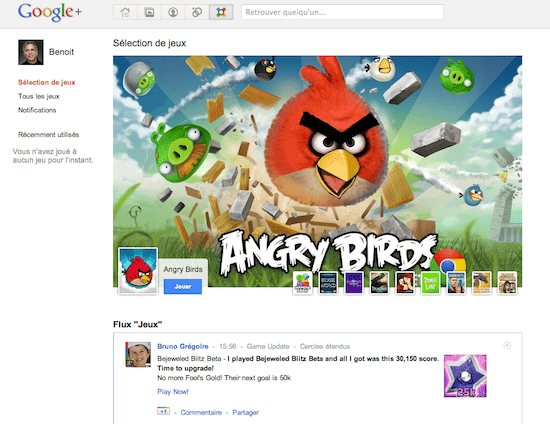Image resolution: width=550 pixels, height=424 pixels.
Task: Click 'Partager' on Bruno's post
Action: [246, 412]
